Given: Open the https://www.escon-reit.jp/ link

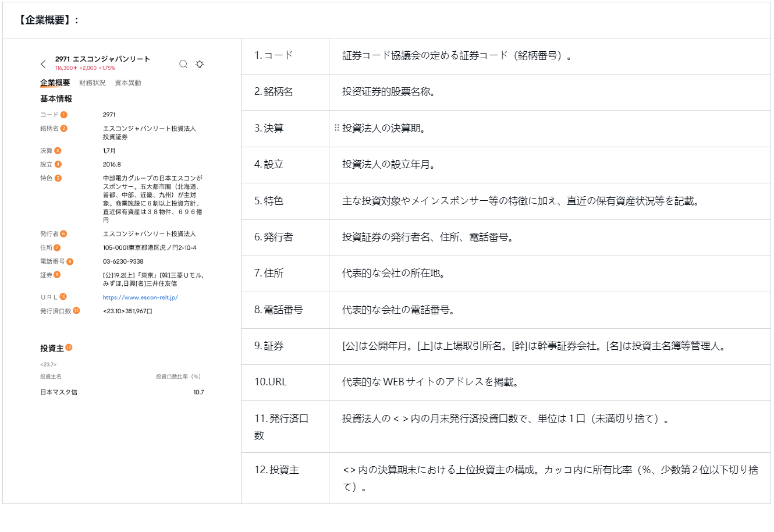Looking at the screenshot, I should [140, 297].
